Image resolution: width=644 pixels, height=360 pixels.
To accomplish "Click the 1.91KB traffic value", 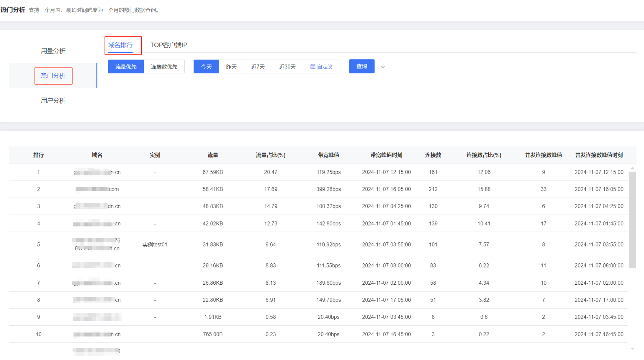I will coord(213,317).
